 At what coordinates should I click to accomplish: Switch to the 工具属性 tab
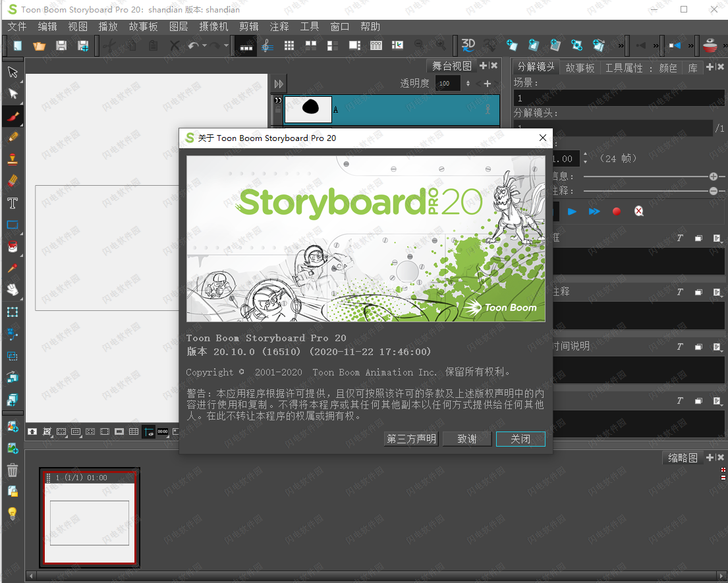pyautogui.click(x=624, y=69)
